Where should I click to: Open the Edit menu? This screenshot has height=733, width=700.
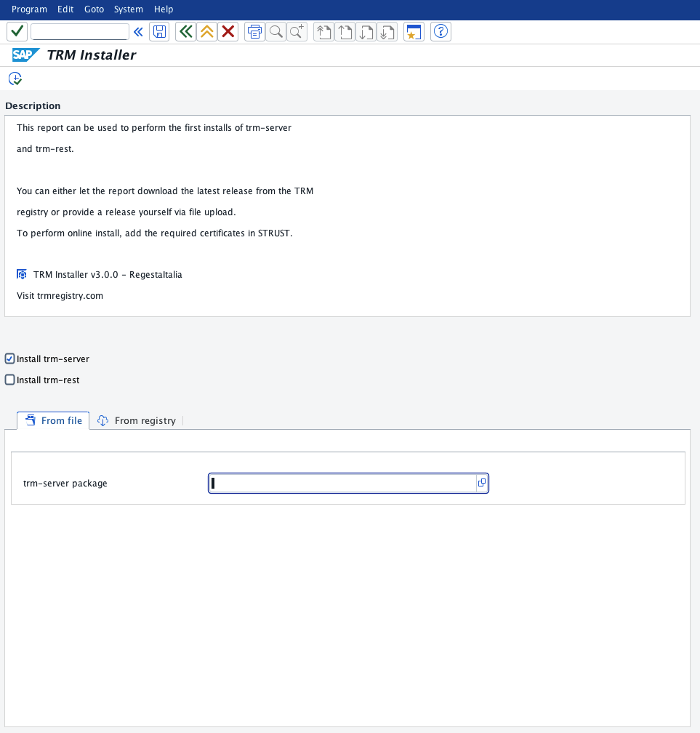tap(65, 9)
